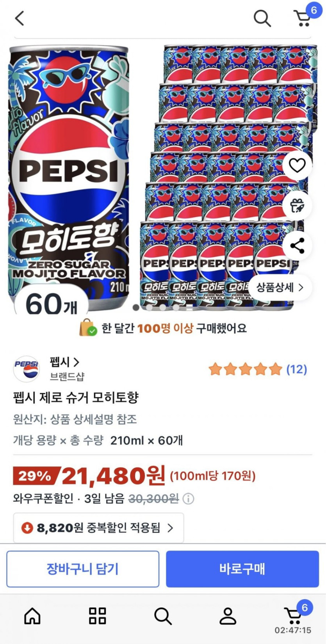Click 장바구니 담기 button
Viewport: 326px width, 644px height.
[x=83, y=569]
